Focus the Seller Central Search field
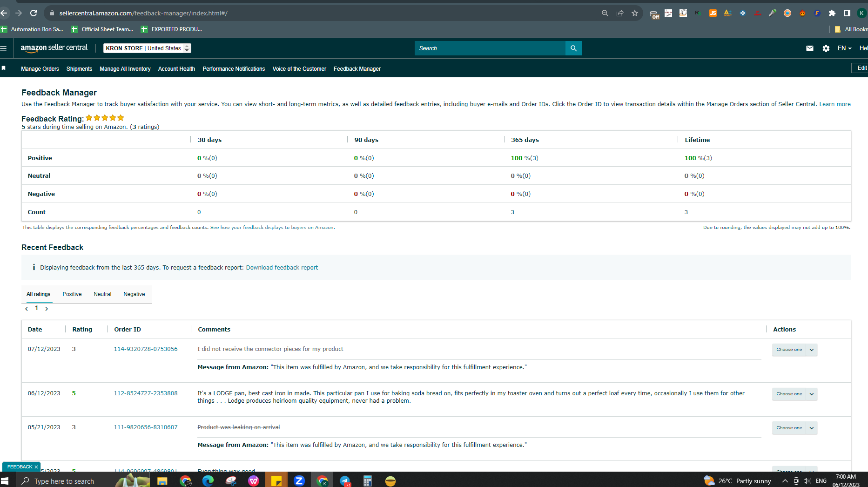 pos(490,48)
